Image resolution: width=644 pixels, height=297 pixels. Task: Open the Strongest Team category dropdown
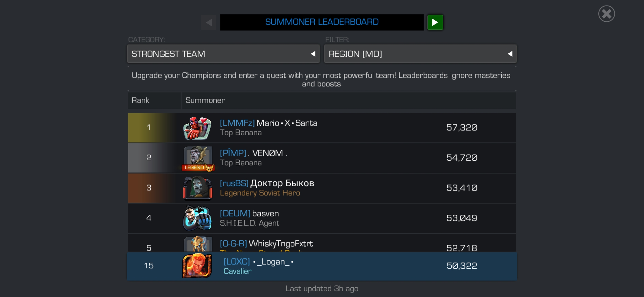pyautogui.click(x=223, y=54)
